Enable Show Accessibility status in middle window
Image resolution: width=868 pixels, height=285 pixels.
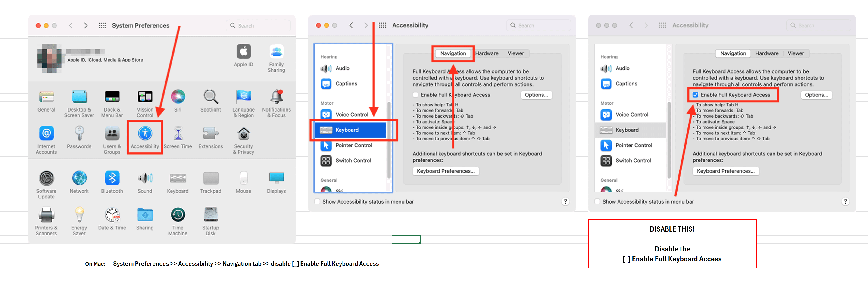click(x=317, y=202)
